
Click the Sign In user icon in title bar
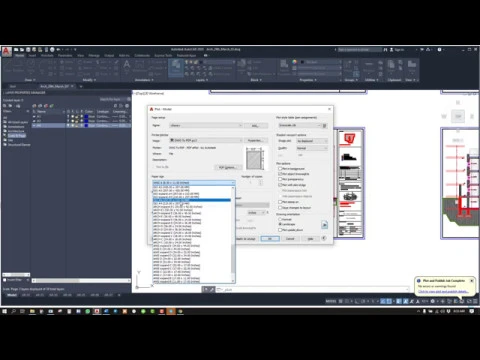392,50
